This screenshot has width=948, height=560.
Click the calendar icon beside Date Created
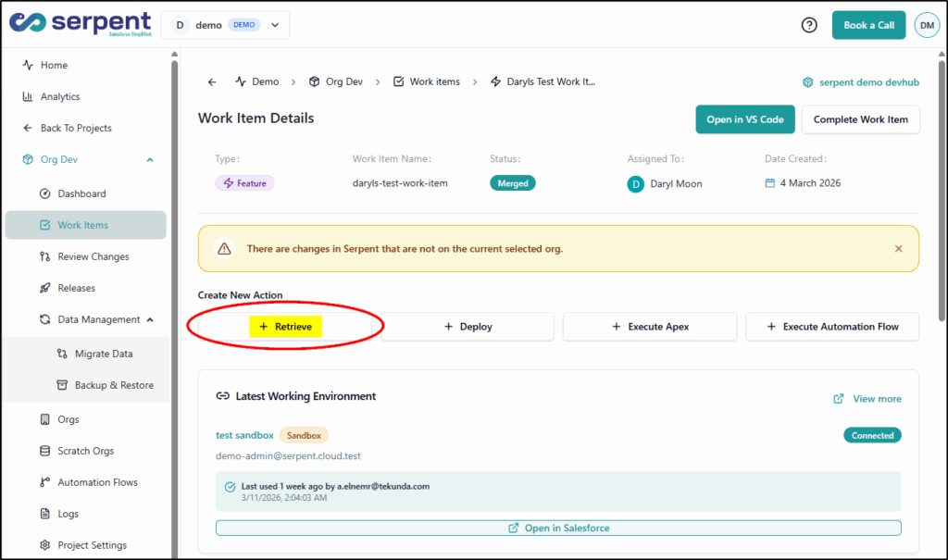pyautogui.click(x=769, y=183)
